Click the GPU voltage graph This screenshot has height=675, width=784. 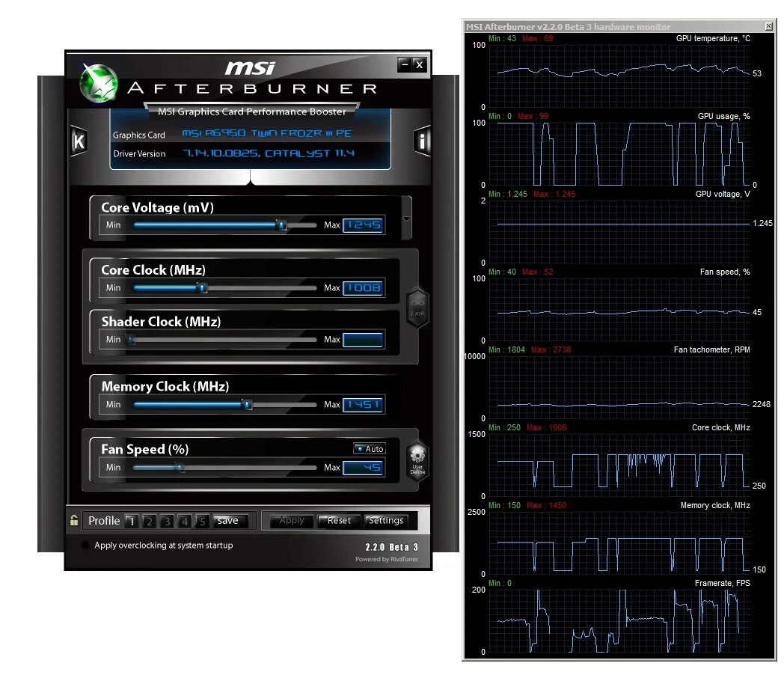point(619,232)
